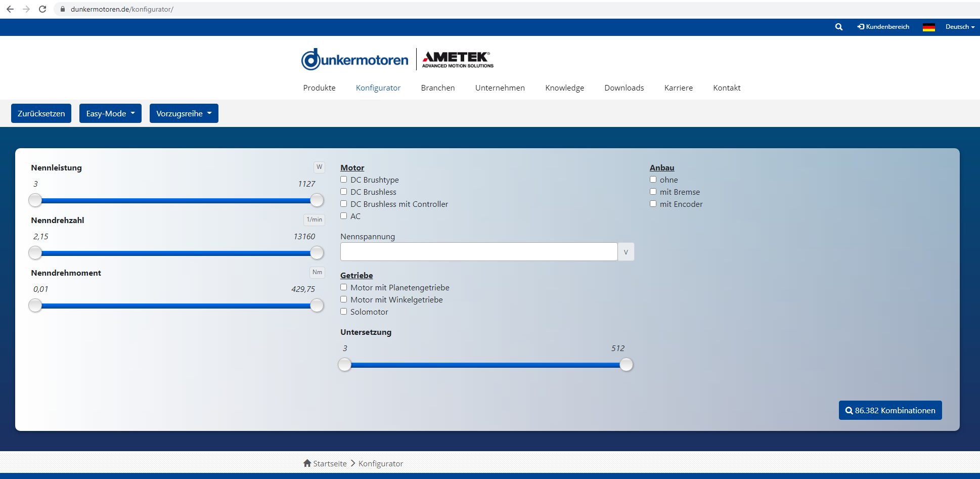Click the AMETEK logo
The height and width of the screenshot is (479, 980).
pyautogui.click(x=458, y=59)
